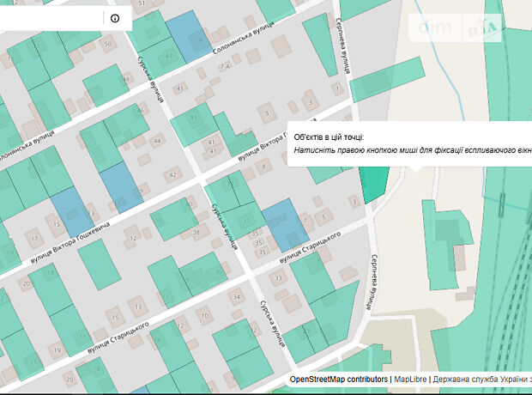
Task: Select the green slanted parcel crossing Серпнева вулиця
Action: (x=386, y=80)
